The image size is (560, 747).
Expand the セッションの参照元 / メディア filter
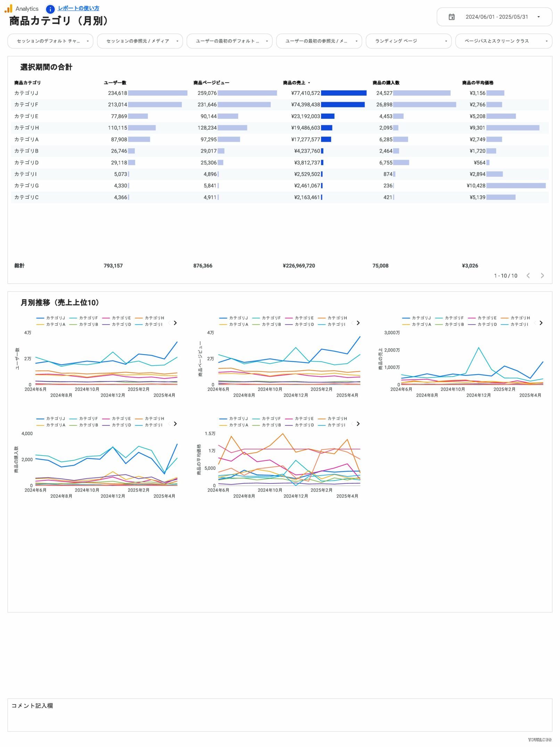[140, 41]
